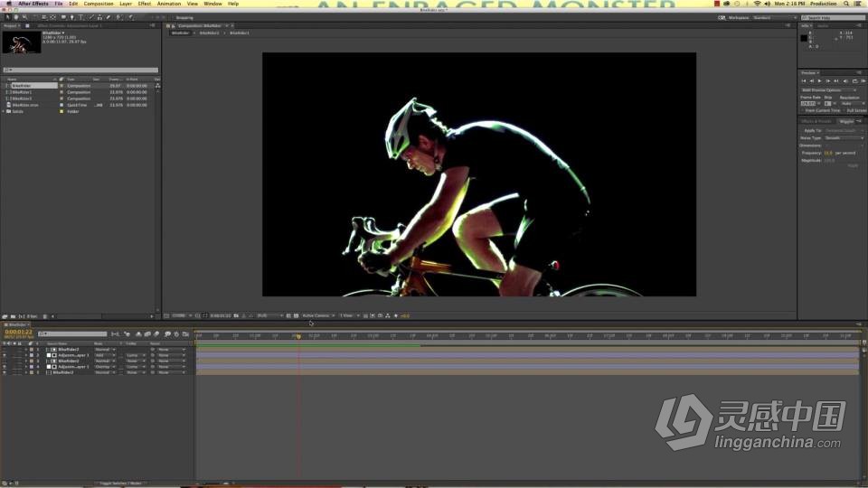Switch to the Effects & Presets tab
Screen dimensions: 868x488
(x=816, y=121)
